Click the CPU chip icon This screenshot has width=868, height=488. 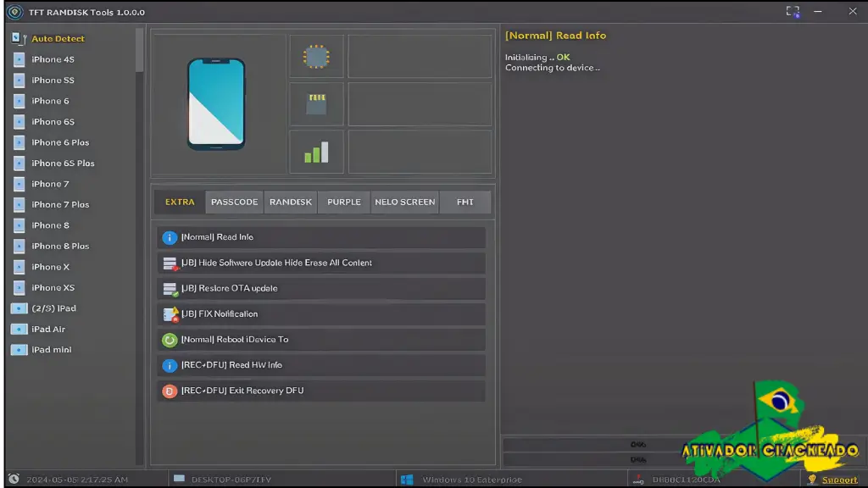(316, 57)
